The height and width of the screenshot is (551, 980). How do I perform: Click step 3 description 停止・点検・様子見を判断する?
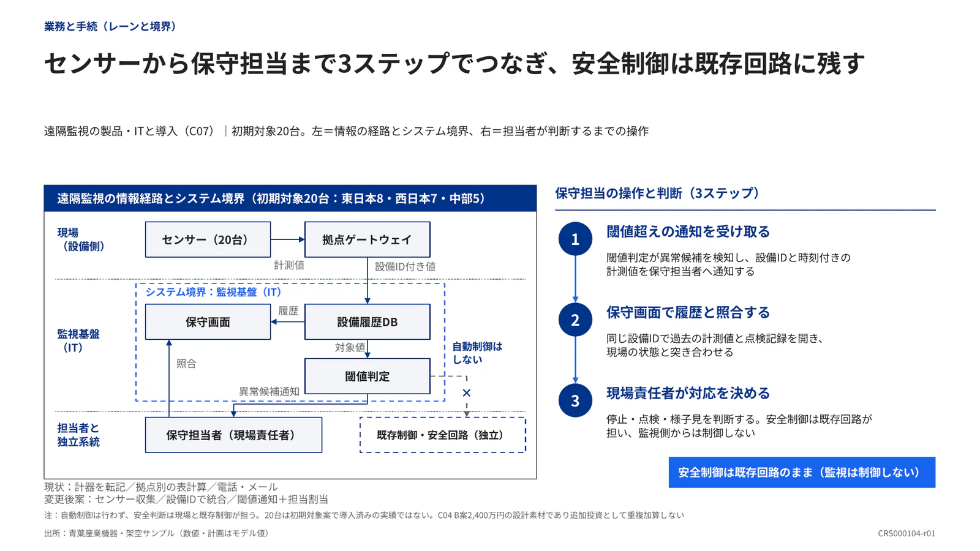pyautogui.click(x=739, y=426)
